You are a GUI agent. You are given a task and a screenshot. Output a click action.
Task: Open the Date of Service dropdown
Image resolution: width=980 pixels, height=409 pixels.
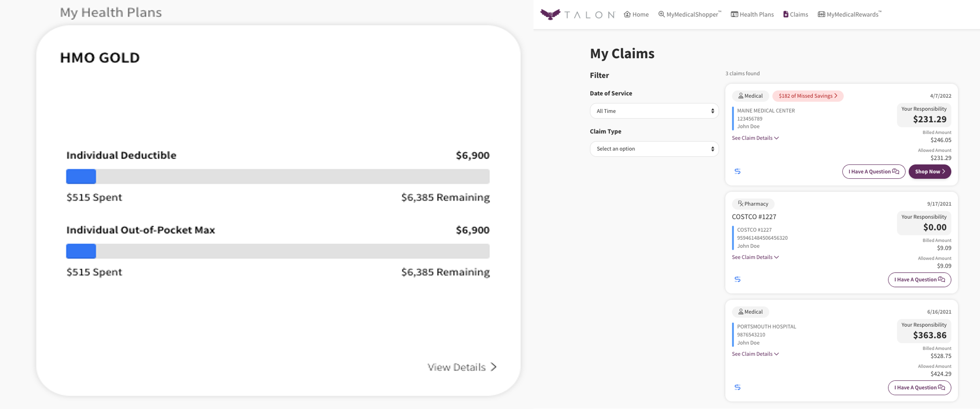point(654,111)
